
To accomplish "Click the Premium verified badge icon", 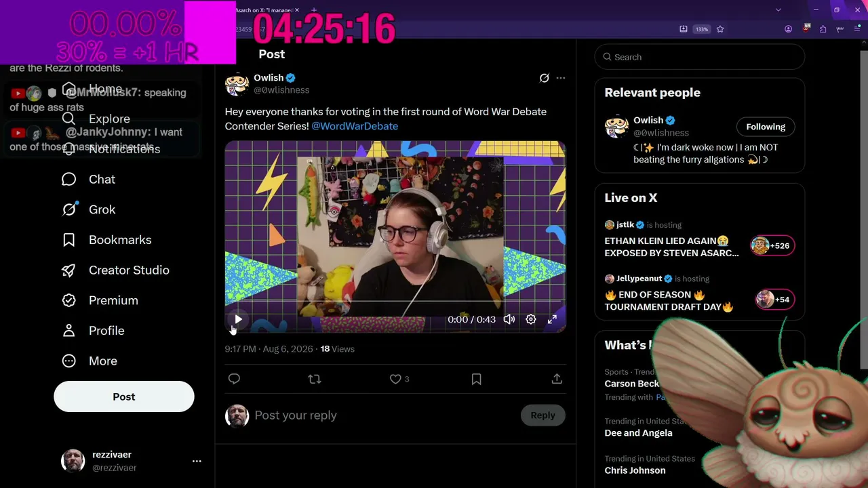I will click(68, 300).
